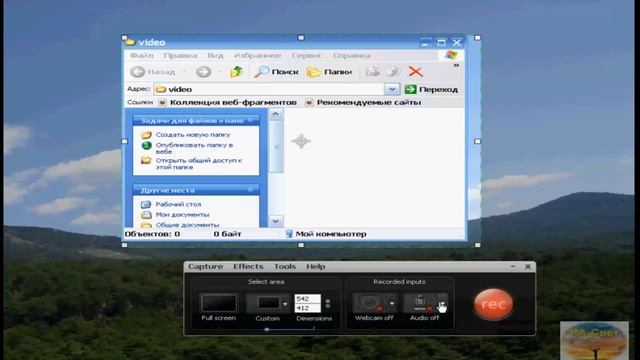The image size is (640, 360).
Task: Go back with the Назад button
Action: [153, 72]
